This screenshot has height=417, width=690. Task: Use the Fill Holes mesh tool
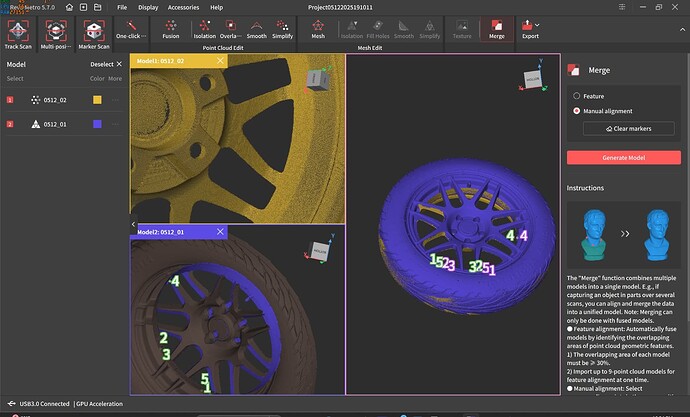point(378,29)
